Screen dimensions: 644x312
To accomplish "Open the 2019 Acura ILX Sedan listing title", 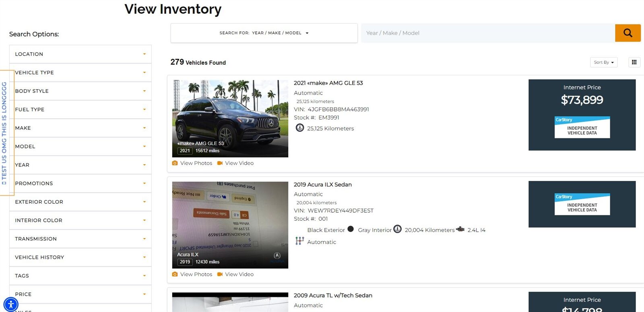I will pyautogui.click(x=322, y=185).
